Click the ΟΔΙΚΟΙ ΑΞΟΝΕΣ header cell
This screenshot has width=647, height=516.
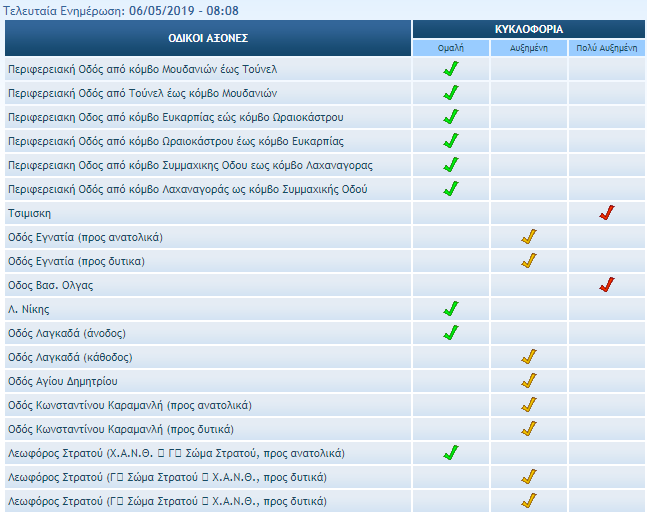[208, 38]
